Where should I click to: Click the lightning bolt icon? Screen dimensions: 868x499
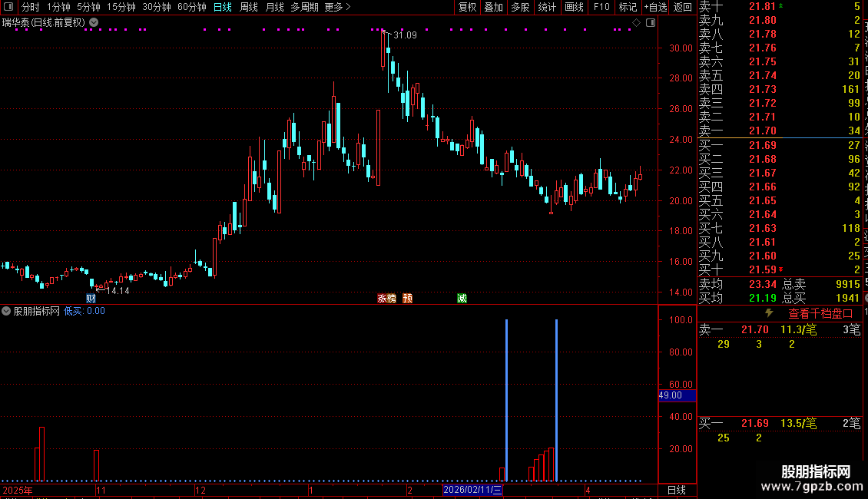point(769,313)
